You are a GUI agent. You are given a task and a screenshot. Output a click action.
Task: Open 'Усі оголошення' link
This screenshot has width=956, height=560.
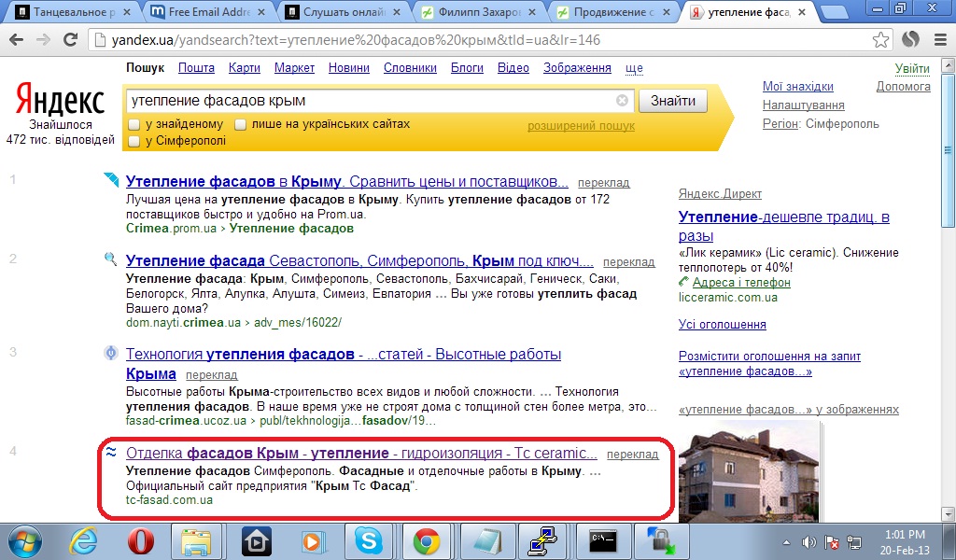[723, 325]
